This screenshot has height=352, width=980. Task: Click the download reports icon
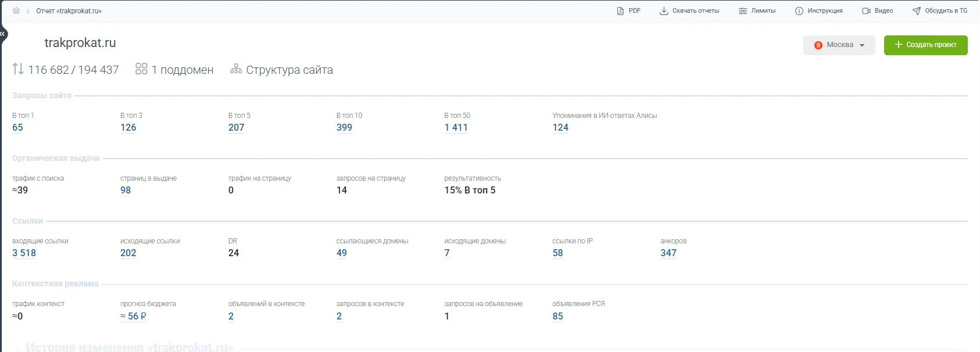pos(663,10)
